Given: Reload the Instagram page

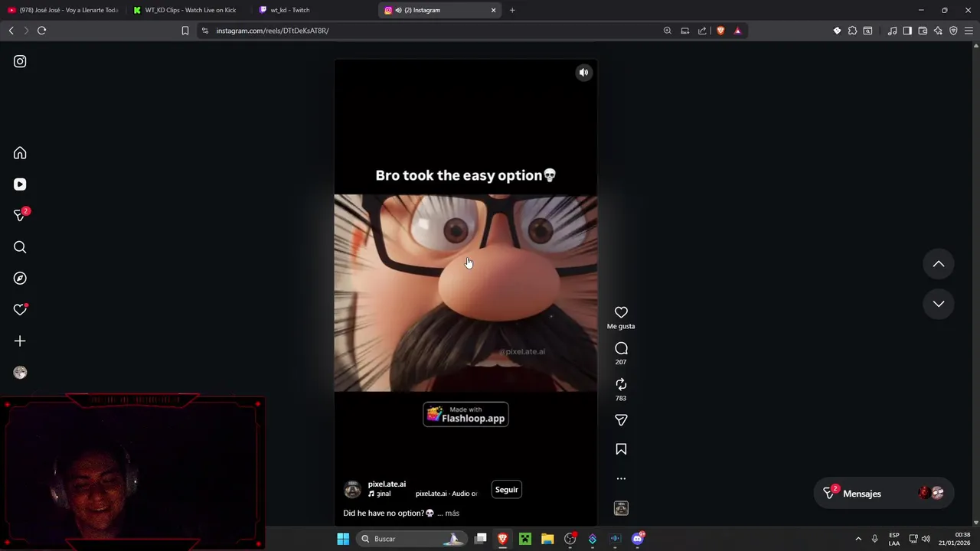Looking at the screenshot, I should 41,31.
